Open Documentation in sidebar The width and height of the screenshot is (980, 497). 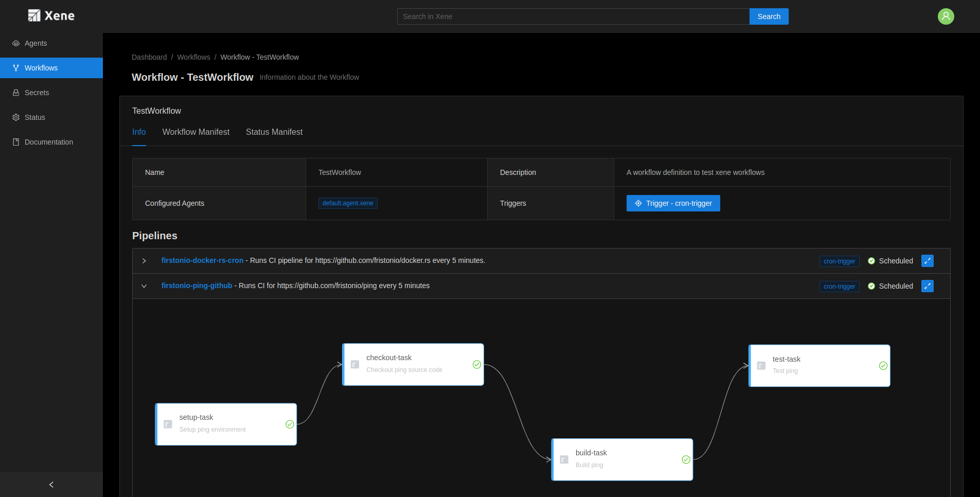tap(51, 142)
